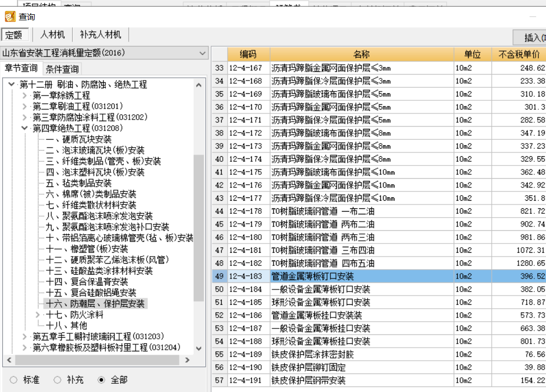Select tree item 七、纤维类散状材料安装
The height and width of the screenshot is (392, 546).
(91, 205)
